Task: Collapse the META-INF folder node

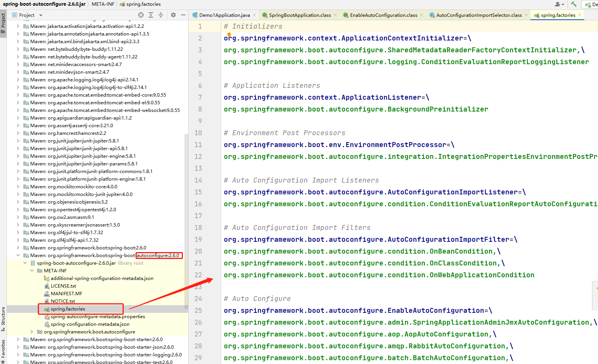Action: coord(32,270)
